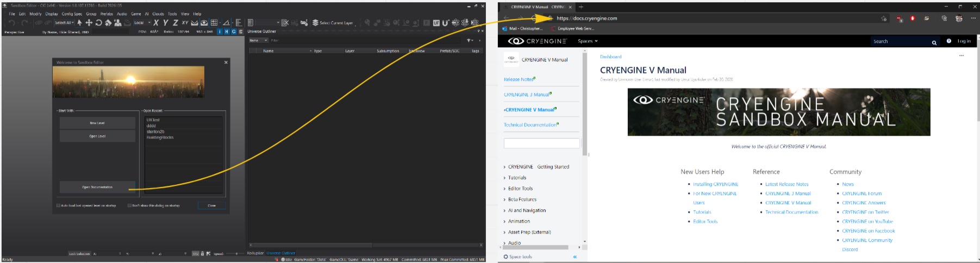
Task: Constrain to Z axis in Sandbox toolbar
Action: [175, 23]
